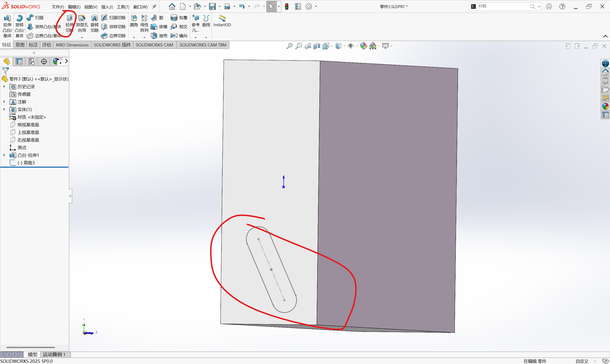Toggle the hide/show items eye icon

point(351,46)
